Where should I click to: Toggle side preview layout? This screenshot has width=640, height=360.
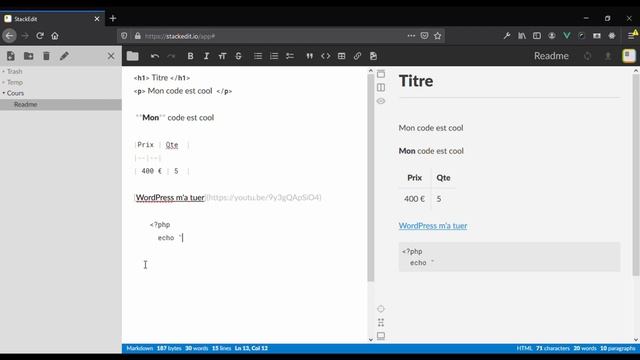coord(381,87)
